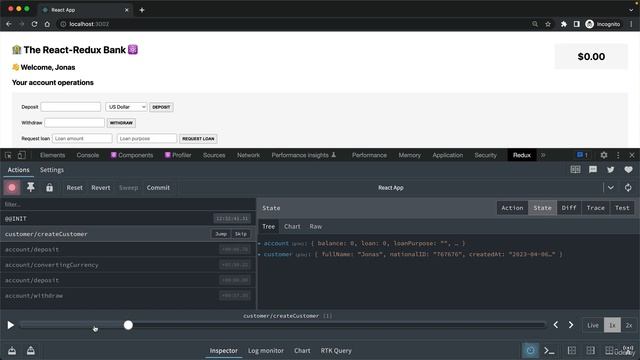Open a new browser tab
The height and width of the screenshot is (360, 640).
[x=142, y=10]
